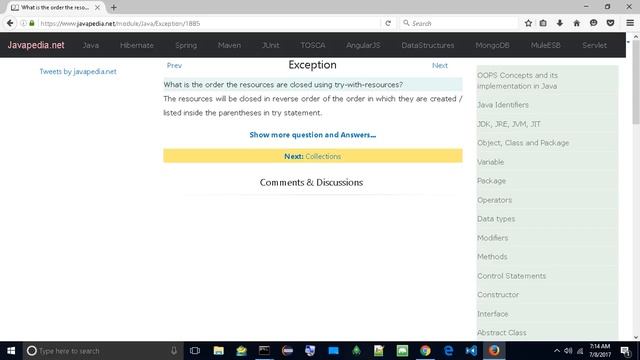This screenshot has height=360, width=640.
Task: Select the 'What is the order the reso...' tab
Action: pyautogui.click(x=55, y=7)
